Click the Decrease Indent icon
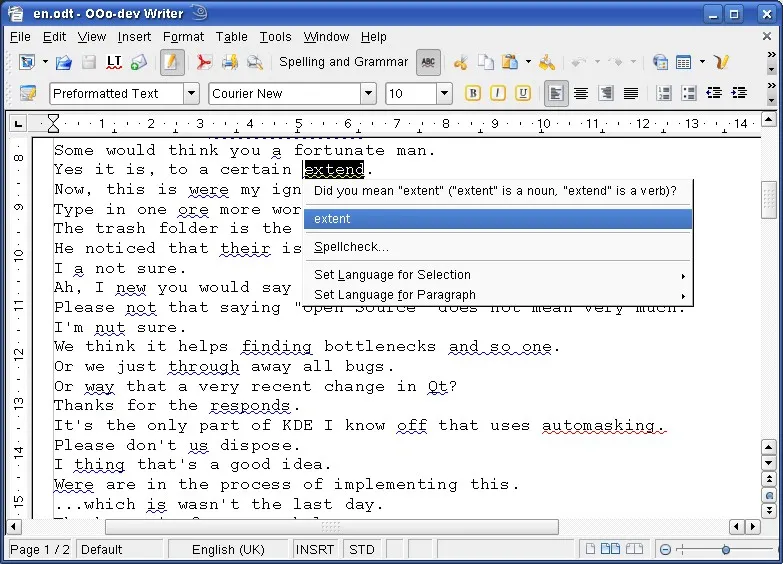 point(714,93)
